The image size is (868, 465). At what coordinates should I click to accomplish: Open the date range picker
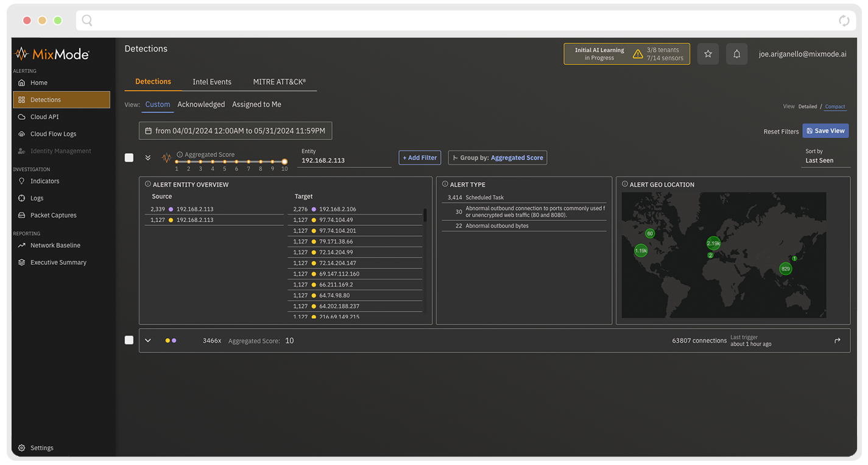click(x=235, y=131)
